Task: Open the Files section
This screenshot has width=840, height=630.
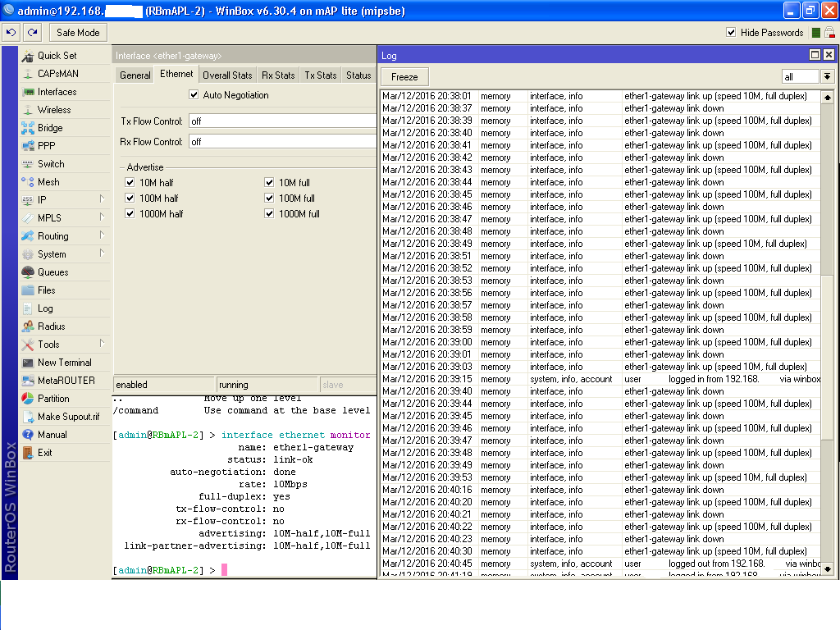Action: coord(47,290)
